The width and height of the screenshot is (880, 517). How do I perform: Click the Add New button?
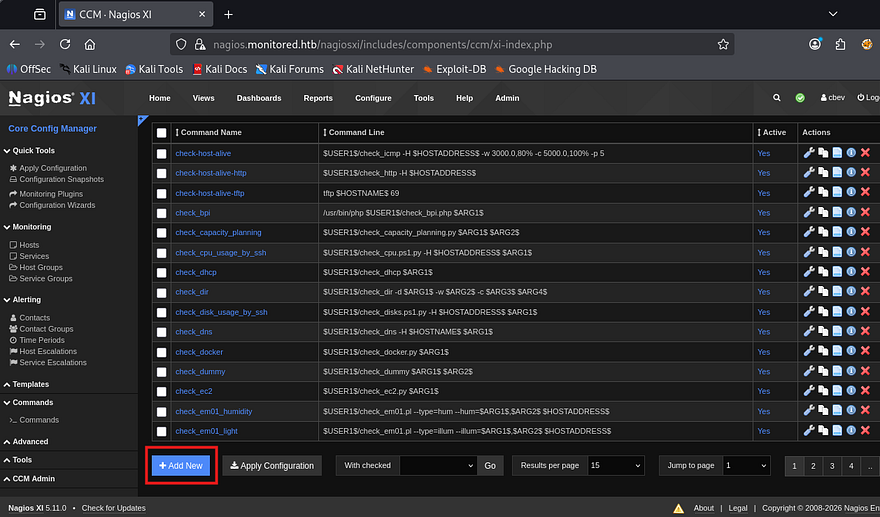click(181, 466)
